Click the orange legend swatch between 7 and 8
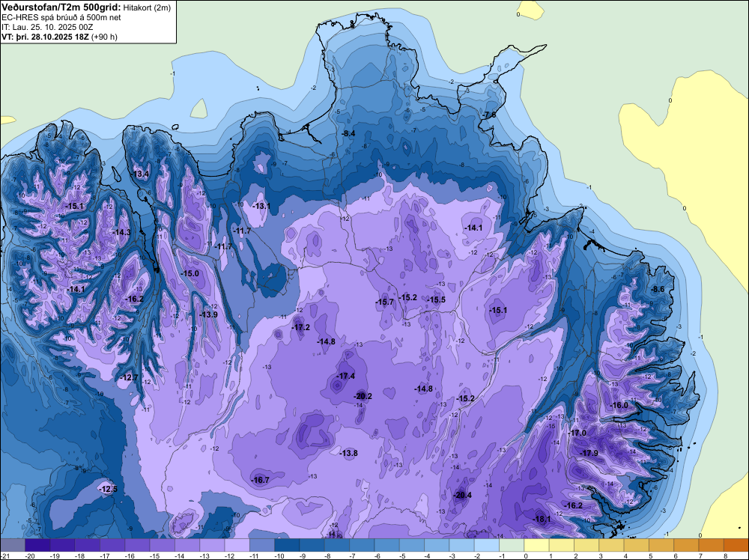The height and width of the screenshot is (560, 749). coord(712,546)
